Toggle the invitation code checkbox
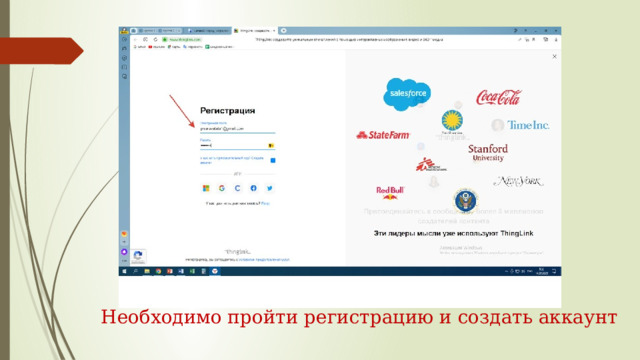 tap(273, 160)
